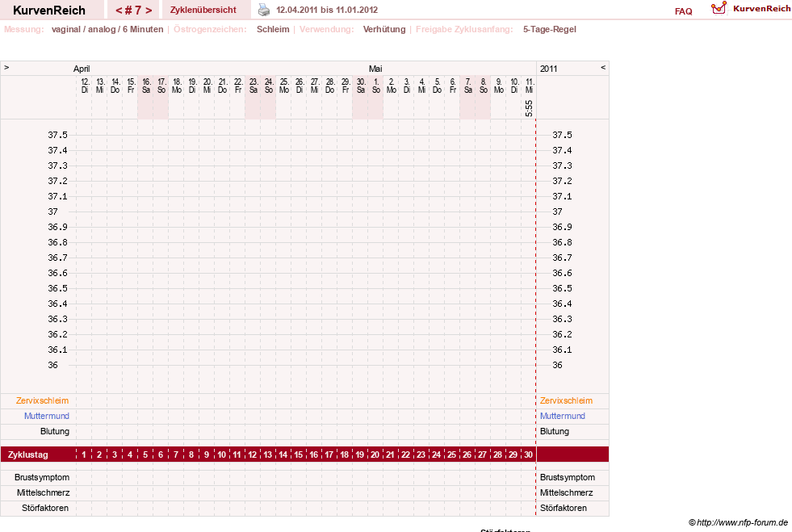Click date column 17. So

[x=161, y=86]
